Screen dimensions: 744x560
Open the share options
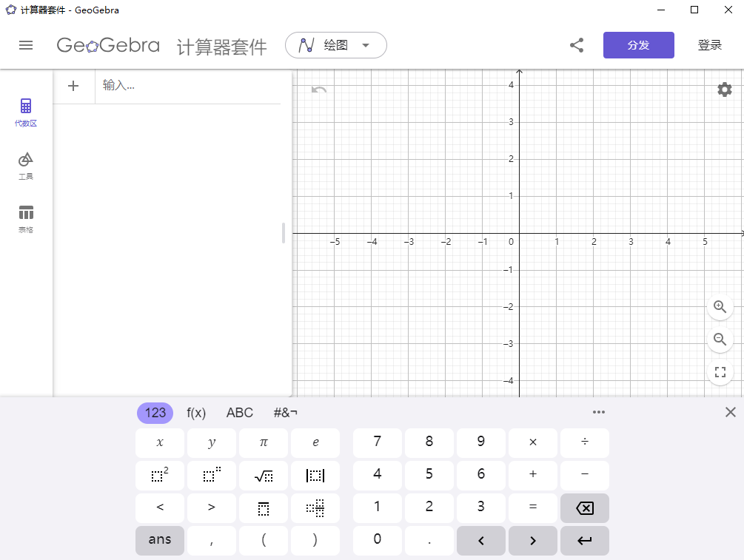577,45
